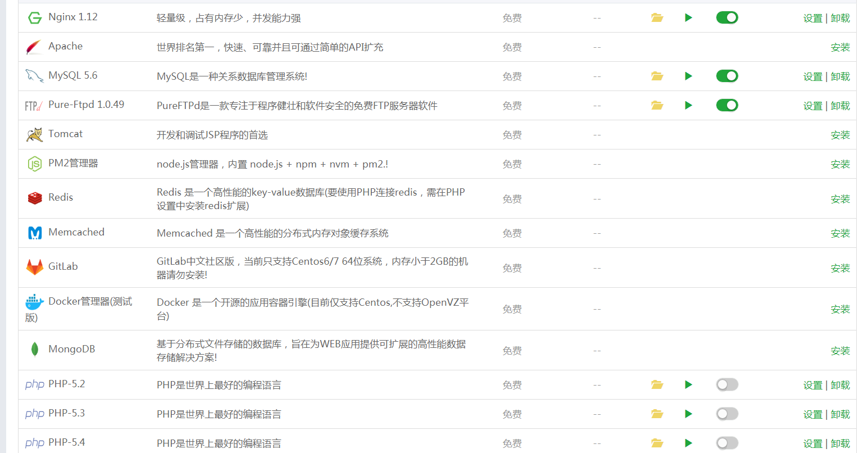The width and height of the screenshot is (868, 453).
Task: Enable the PHP-5.4 switch
Action: (x=727, y=443)
